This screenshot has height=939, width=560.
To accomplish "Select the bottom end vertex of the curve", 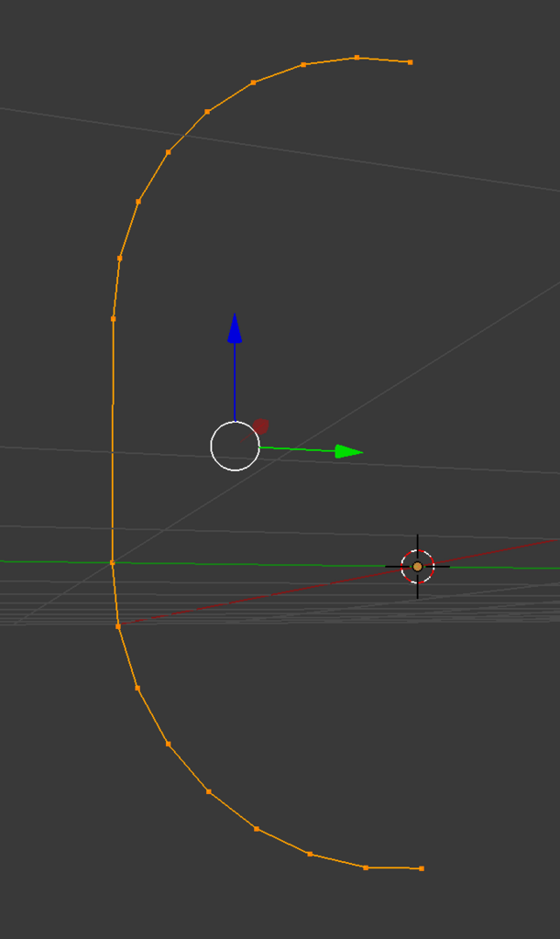I will 422,868.
